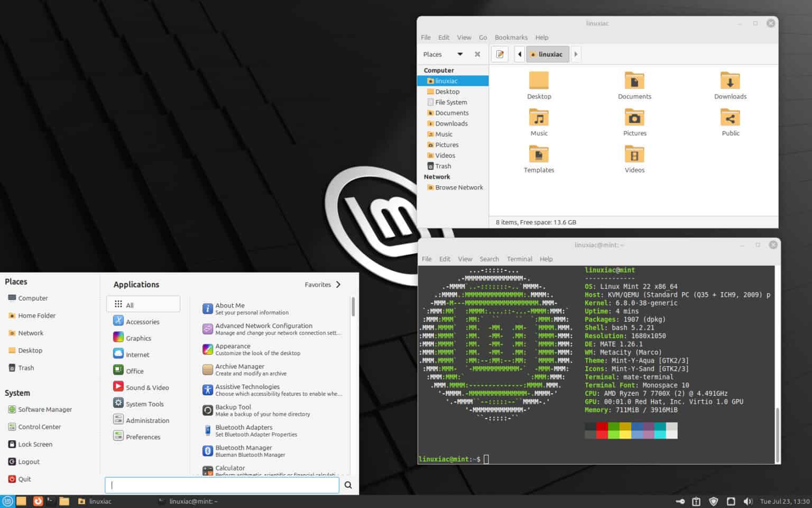Click the red color block in terminal
This screenshot has width=812, height=508.
pyautogui.click(x=602, y=427)
